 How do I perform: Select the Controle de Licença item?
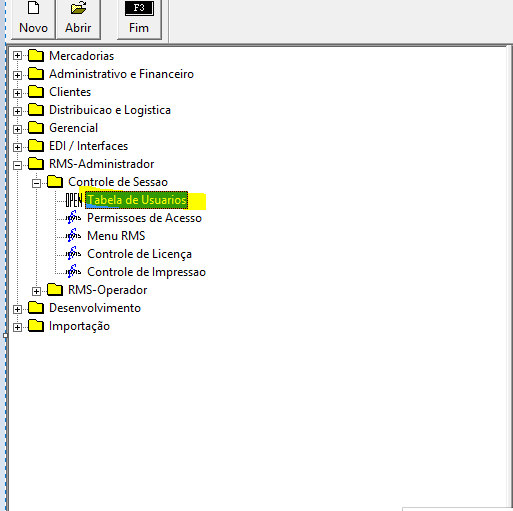click(139, 254)
